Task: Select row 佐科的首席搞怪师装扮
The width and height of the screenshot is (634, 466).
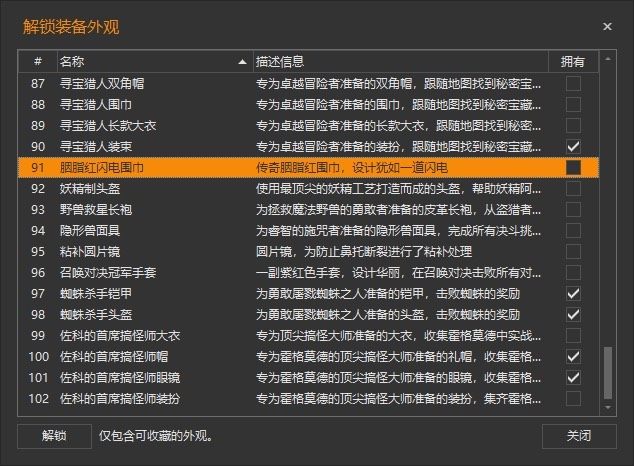Action: [x=309, y=399]
